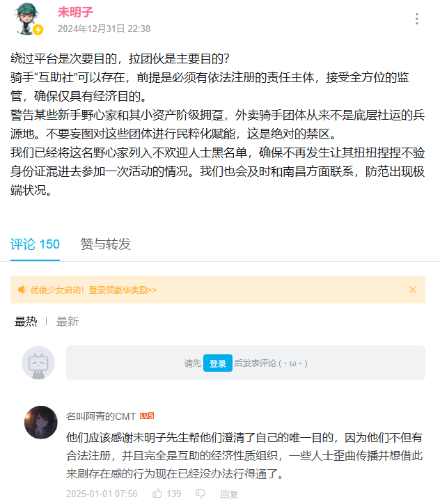Click the yellow lightning badge on the avatar

coord(38,29)
